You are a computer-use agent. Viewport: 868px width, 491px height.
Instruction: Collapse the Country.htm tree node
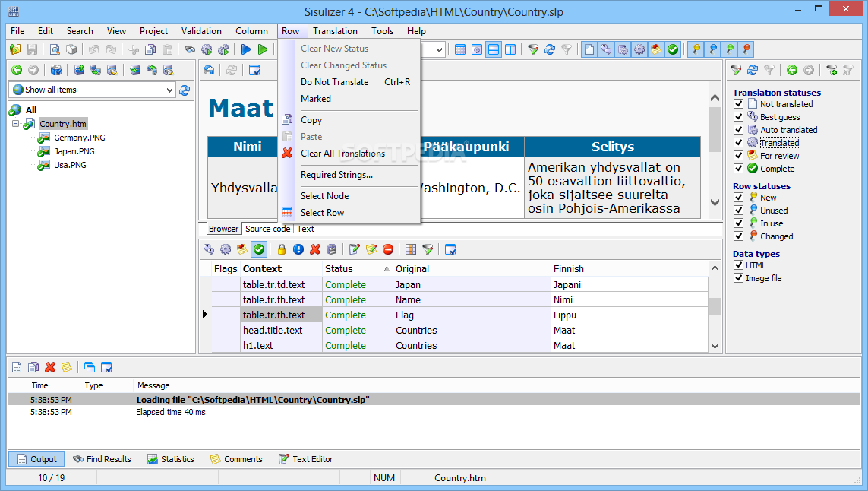point(15,124)
